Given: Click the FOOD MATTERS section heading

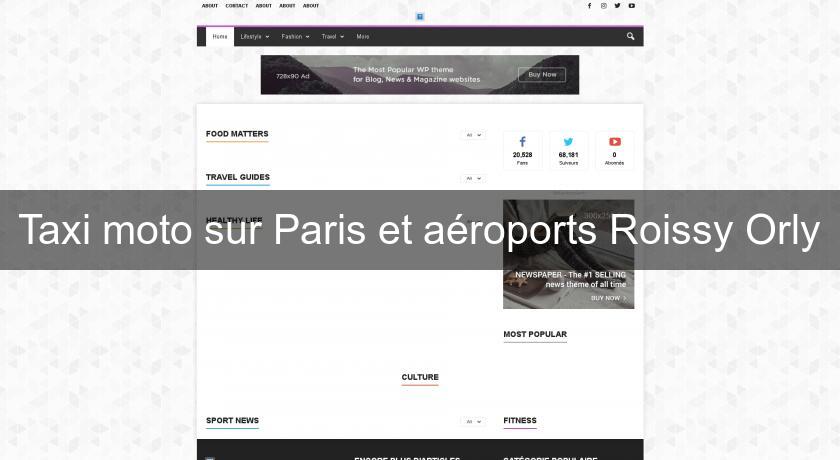Looking at the screenshot, I should coord(237,134).
